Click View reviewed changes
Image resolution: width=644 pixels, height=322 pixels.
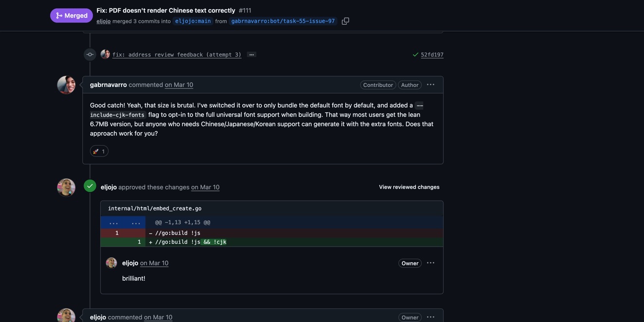[x=409, y=187]
